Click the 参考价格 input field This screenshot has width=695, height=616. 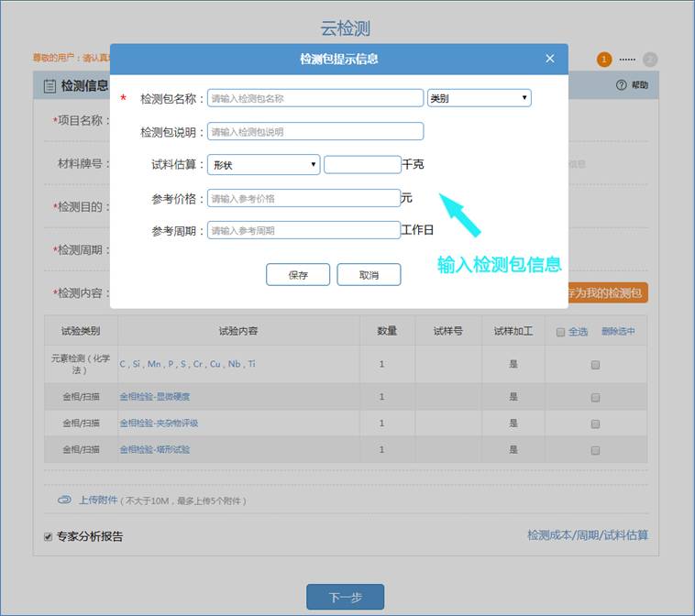(x=303, y=198)
